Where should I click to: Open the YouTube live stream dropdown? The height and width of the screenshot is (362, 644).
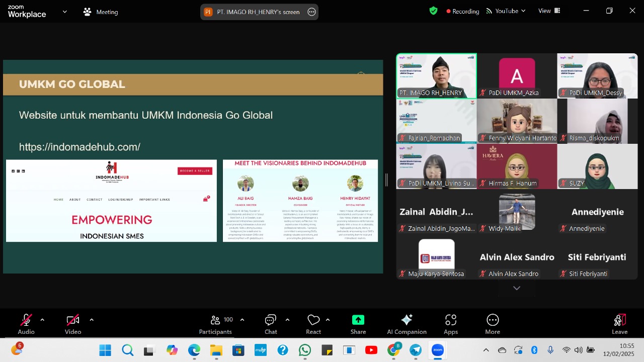[506, 11]
